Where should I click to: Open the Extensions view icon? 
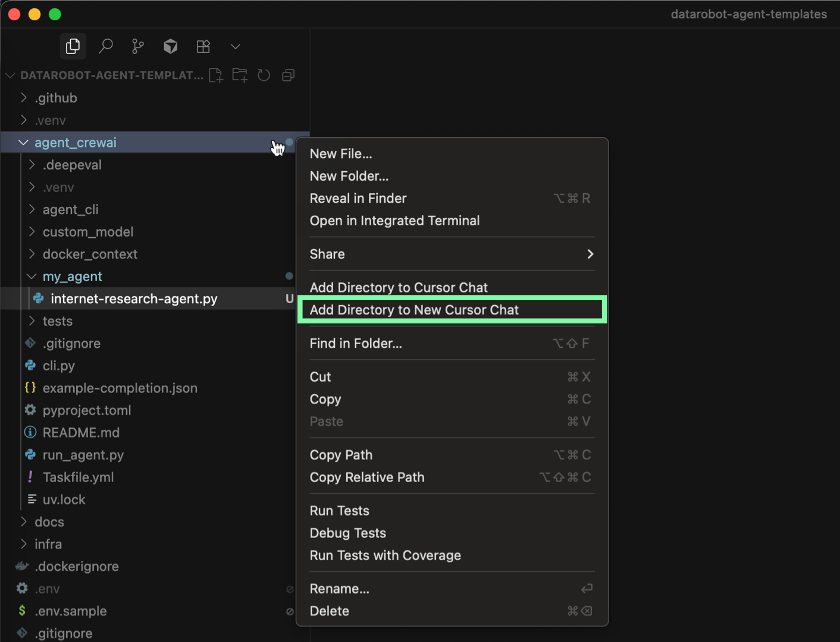coord(203,46)
